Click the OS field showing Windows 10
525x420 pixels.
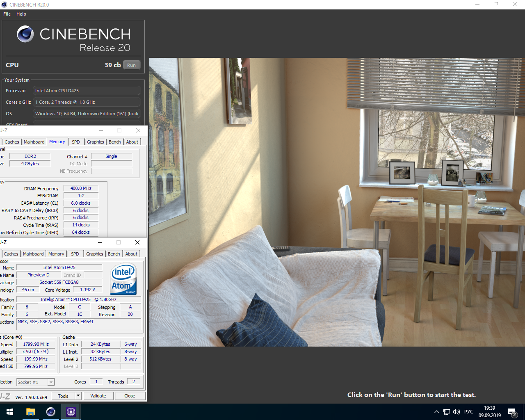pos(87,114)
